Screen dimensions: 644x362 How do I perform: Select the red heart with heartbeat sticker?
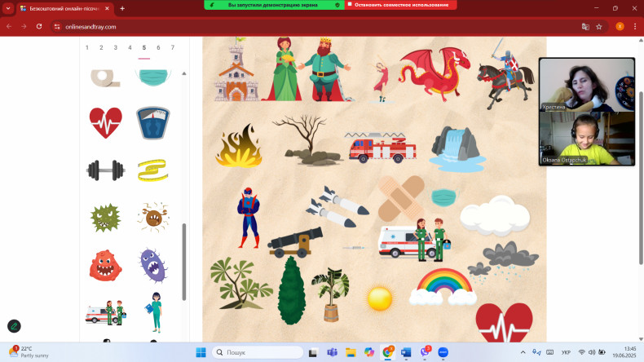click(106, 123)
